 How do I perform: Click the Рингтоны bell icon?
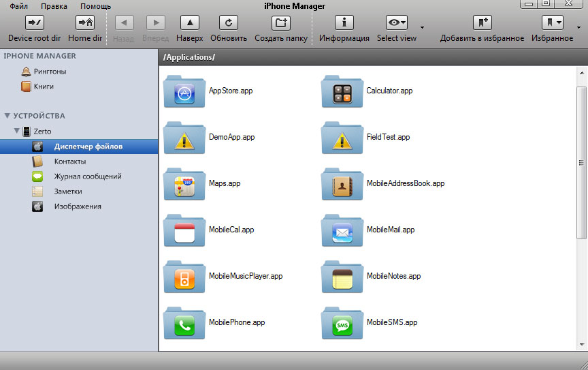click(x=26, y=72)
